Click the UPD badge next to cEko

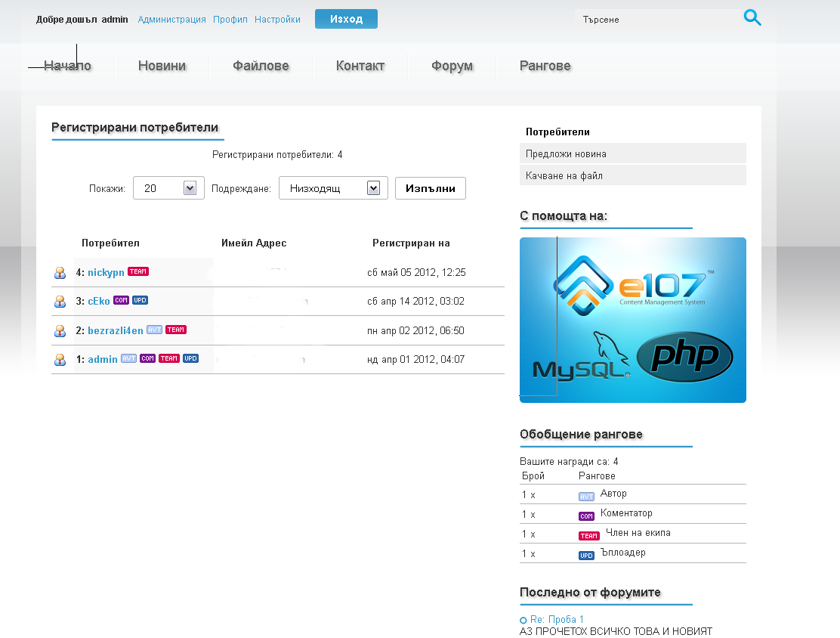pos(139,300)
